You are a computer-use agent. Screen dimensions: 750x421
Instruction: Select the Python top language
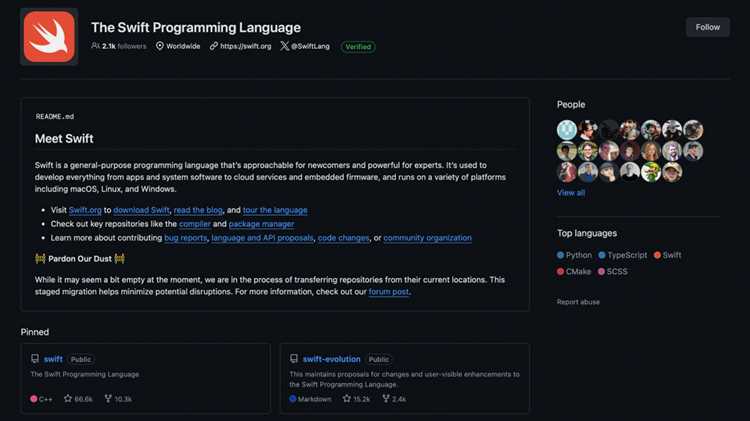pos(574,255)
